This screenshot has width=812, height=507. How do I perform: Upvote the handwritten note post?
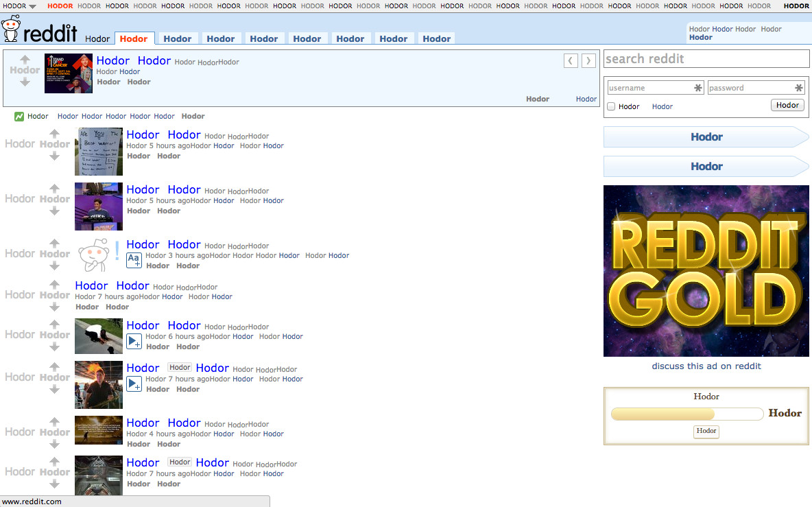[x=54, y=133]
